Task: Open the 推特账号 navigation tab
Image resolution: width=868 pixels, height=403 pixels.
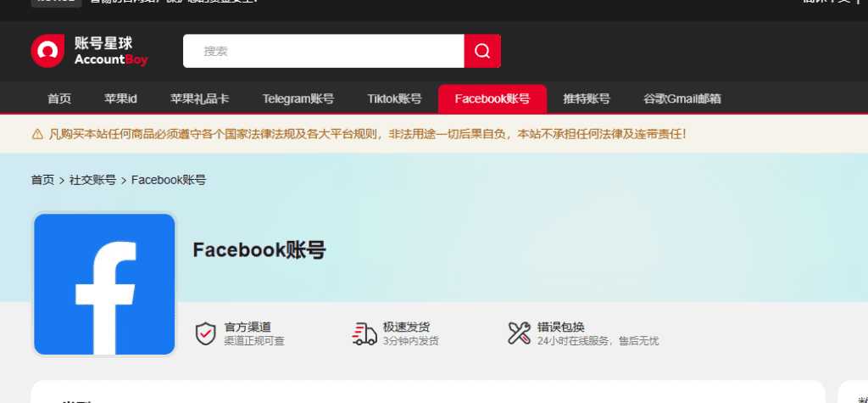Action: click(x=587, y=99)
